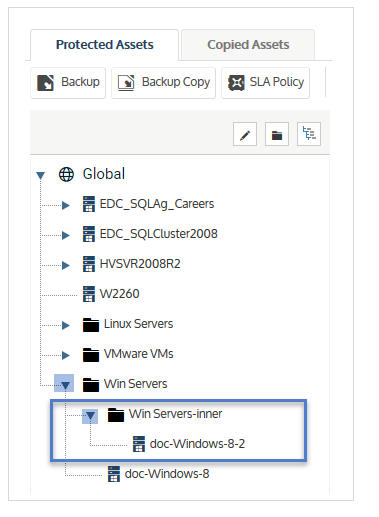This screenshot has height=517, width=379.
Task: Click the Win Servers folder icon
Action: coord(91,385)
